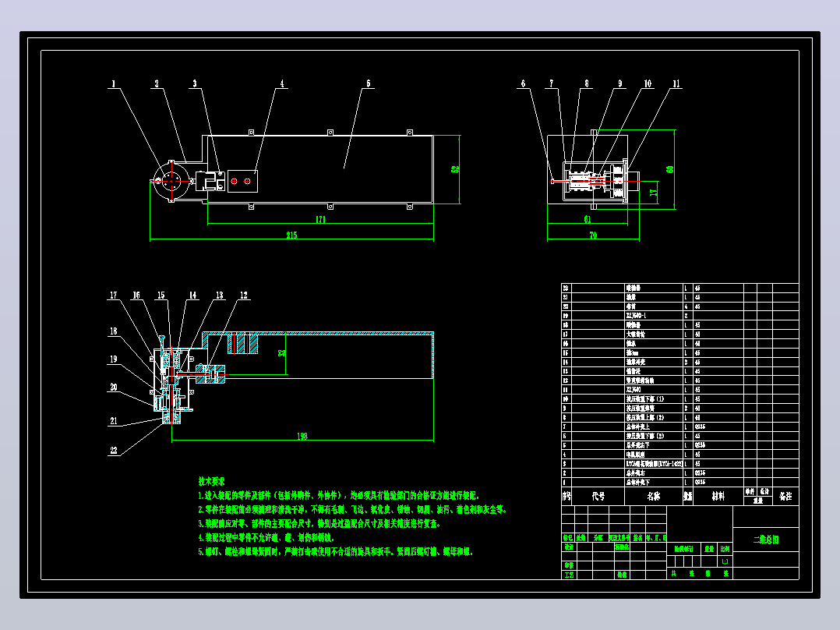Image resolution: width=840 pixels, height=630 pixels.
Task: Click the 技术要求 heading
Action: click(212, 482)
